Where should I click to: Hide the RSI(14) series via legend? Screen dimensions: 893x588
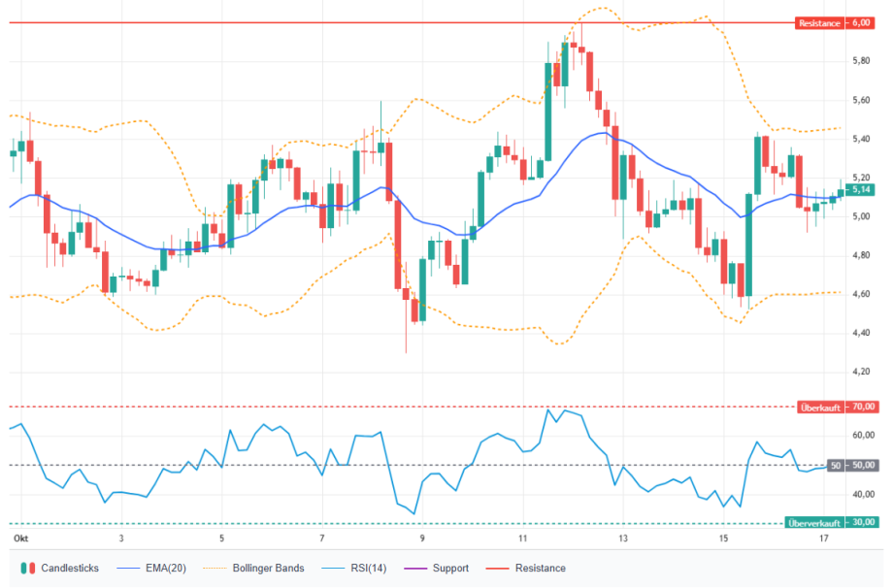(x=369, y=568)
